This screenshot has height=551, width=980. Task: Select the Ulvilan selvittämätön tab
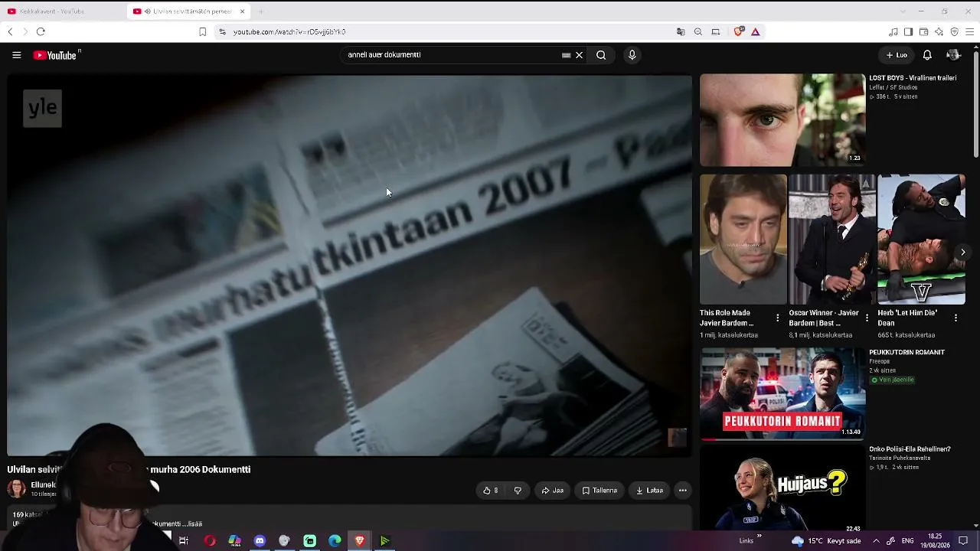(x=189, y=11)
